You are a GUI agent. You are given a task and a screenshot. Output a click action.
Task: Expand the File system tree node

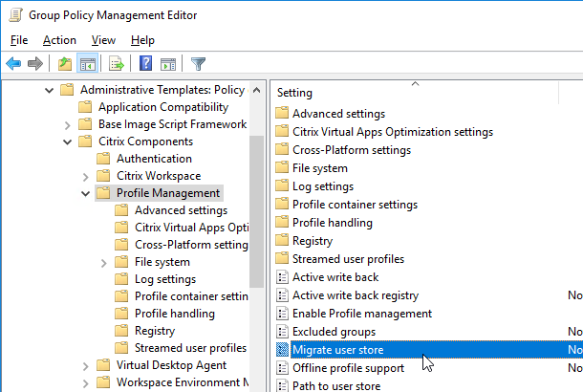point(104,263)
